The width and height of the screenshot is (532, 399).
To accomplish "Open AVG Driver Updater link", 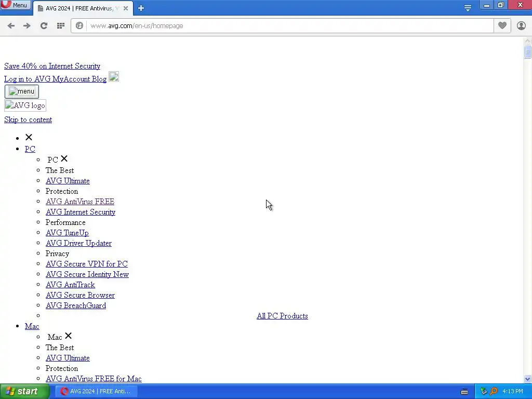I will [79, 243].
